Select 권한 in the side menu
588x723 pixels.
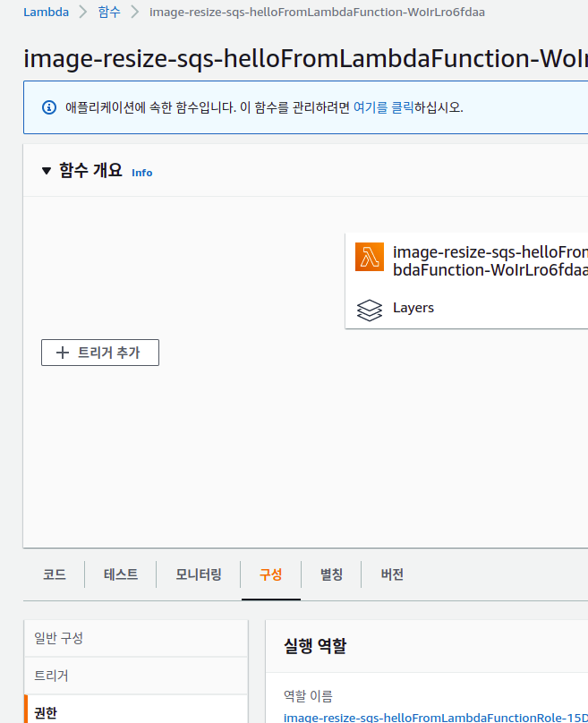[136, 710]
